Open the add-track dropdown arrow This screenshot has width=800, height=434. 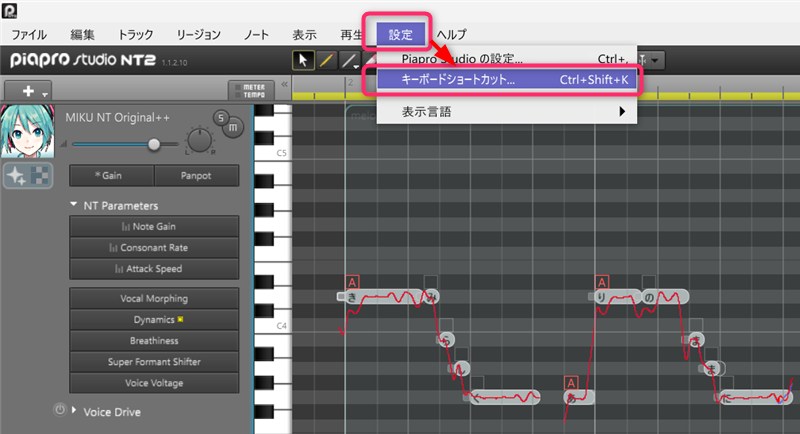tap(45, 95)
